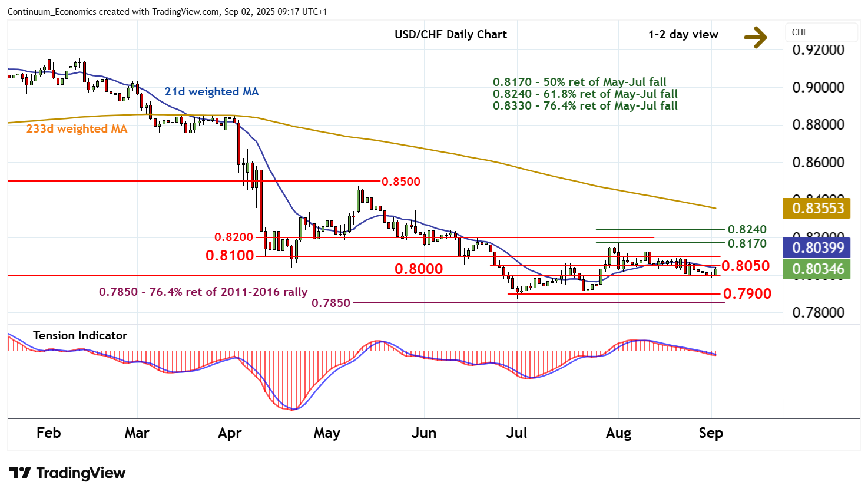The height and width of the screenshot is (495, 868).
Task: Click the 0.8100 level label
Action: pos(230,255)
